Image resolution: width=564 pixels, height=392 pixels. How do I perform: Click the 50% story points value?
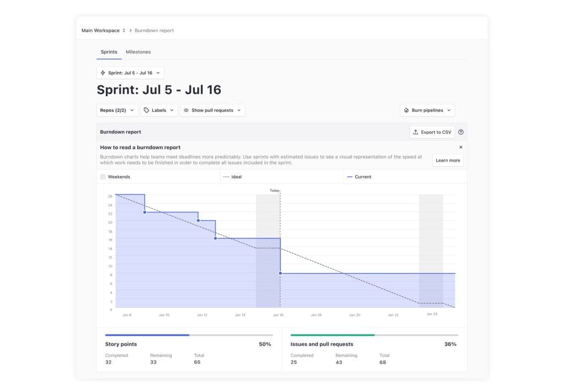coord(265,344)
